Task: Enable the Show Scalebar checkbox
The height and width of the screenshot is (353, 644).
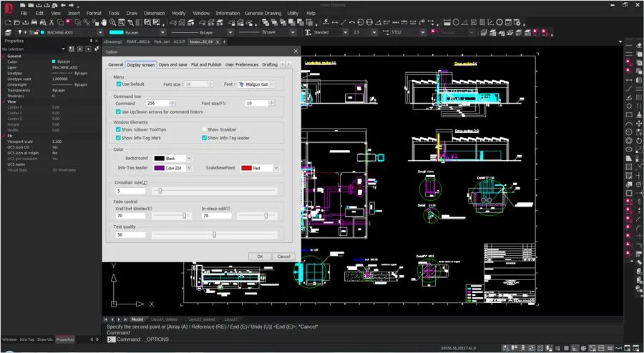Action: [x=204, y=129]
